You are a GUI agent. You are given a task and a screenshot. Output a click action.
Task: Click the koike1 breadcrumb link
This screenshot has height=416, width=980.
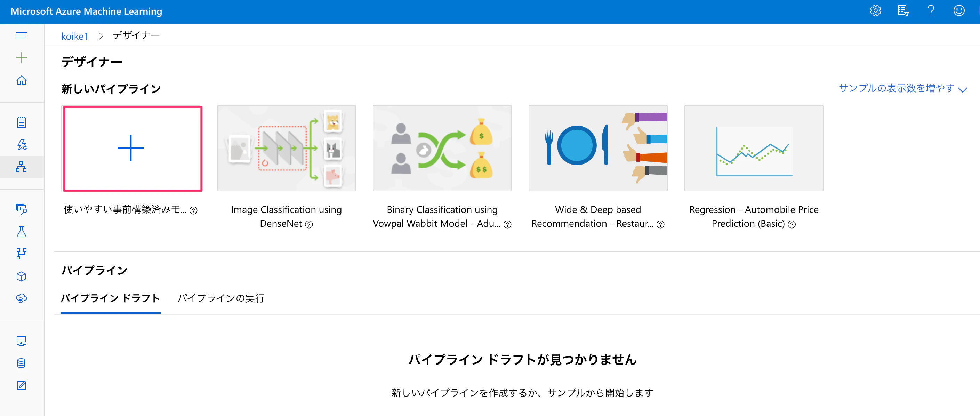[x=74, y=36]
